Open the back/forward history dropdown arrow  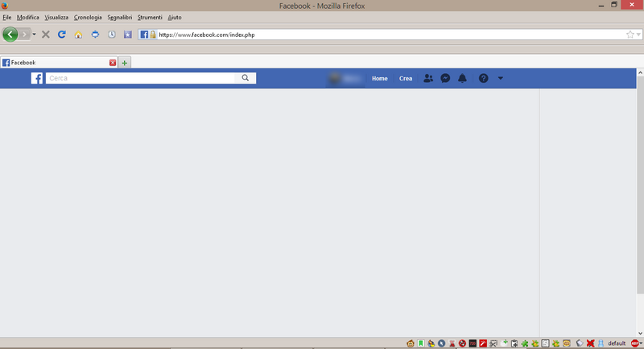pyautogui.click(x=34, y=35)
